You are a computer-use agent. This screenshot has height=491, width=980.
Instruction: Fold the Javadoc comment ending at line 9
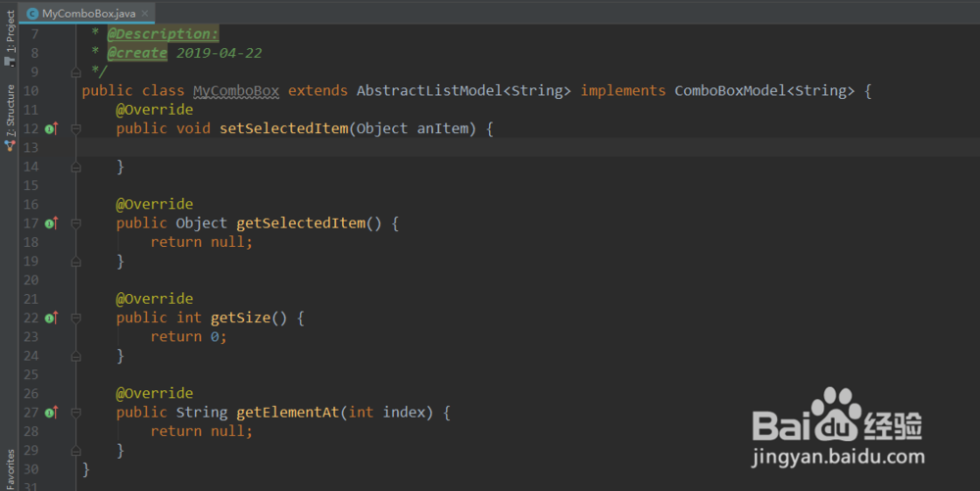75,72
